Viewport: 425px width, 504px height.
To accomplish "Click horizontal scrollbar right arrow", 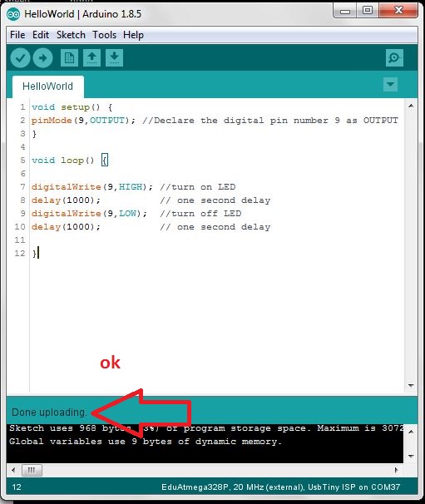I will click(x=397, y=470).
